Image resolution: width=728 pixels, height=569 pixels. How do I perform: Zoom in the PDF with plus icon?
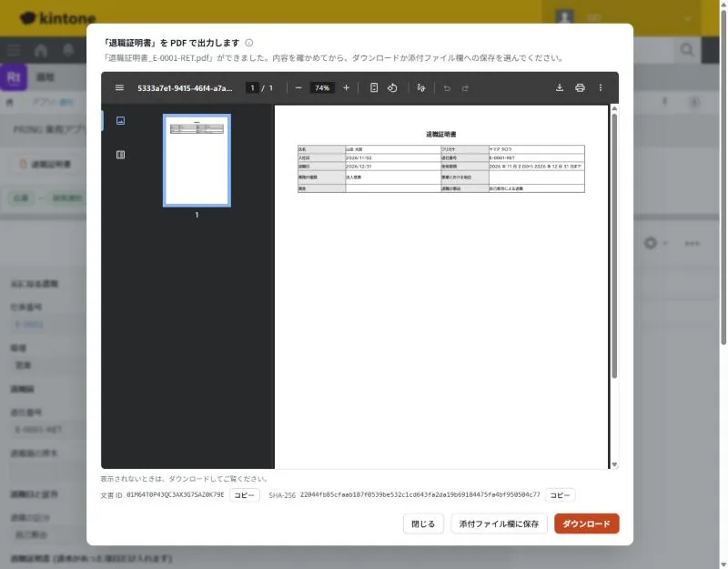point(346,87)
